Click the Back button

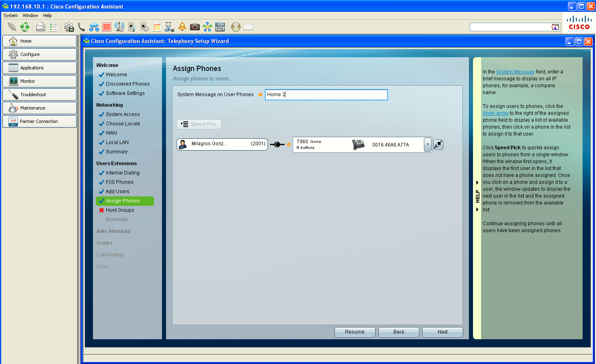tap(399, 332)
